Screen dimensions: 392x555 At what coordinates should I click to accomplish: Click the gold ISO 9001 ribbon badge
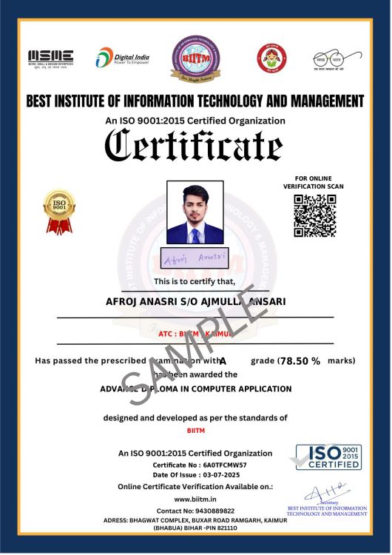(x=59, y=212)
